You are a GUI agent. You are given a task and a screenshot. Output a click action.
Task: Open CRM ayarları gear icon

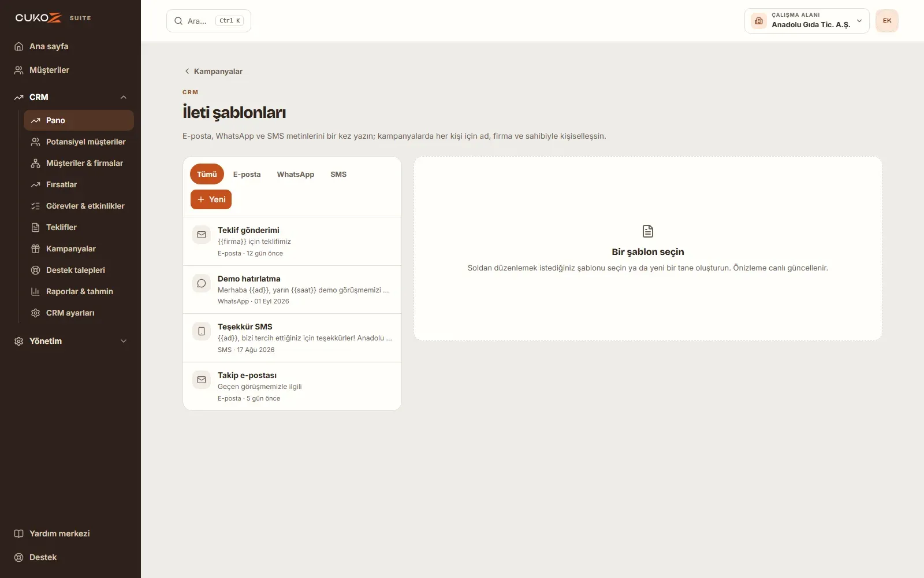tap(35, 313)
